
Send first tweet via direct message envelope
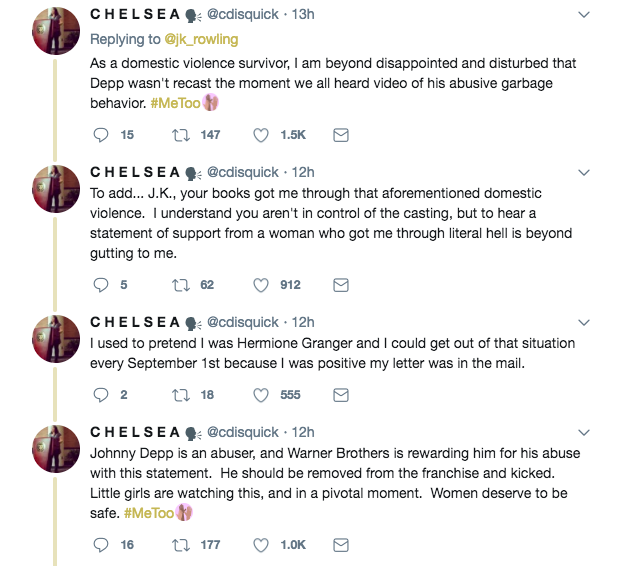pyautogui.click(x=340, y=135)
